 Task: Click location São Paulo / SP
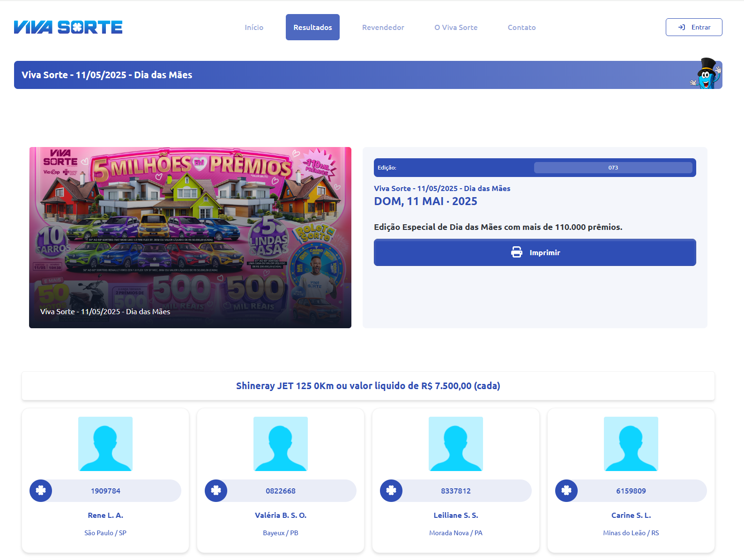coord(105,533)
